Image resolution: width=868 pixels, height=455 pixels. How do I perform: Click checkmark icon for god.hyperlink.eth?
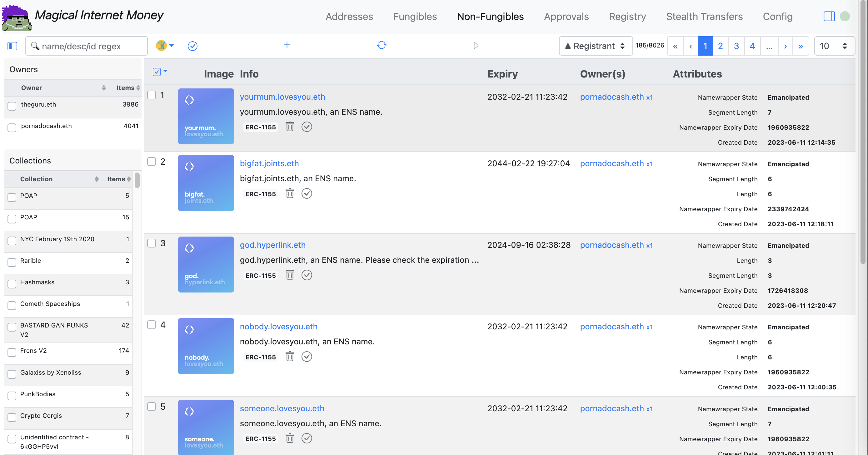click(x=307, y=275)
